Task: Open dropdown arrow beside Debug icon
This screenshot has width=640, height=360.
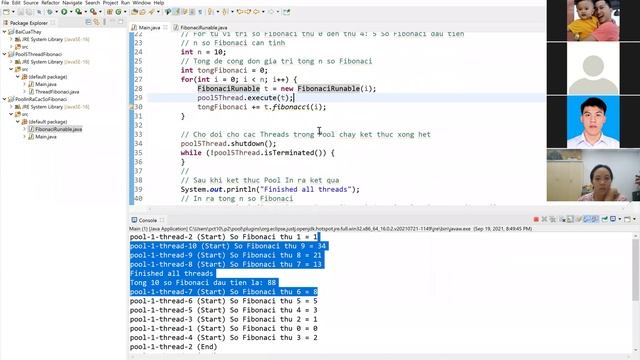Action: coord(56,12)
